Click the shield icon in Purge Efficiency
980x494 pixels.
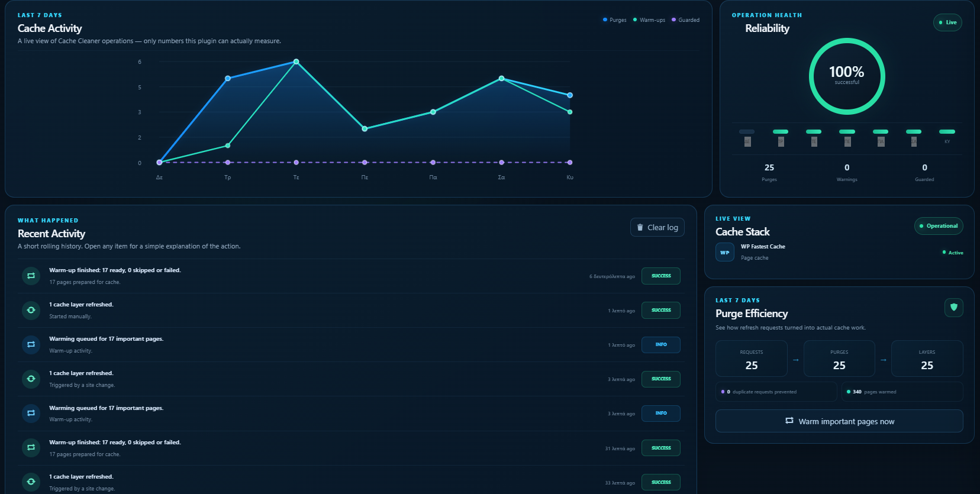click(x=954, y=308)
